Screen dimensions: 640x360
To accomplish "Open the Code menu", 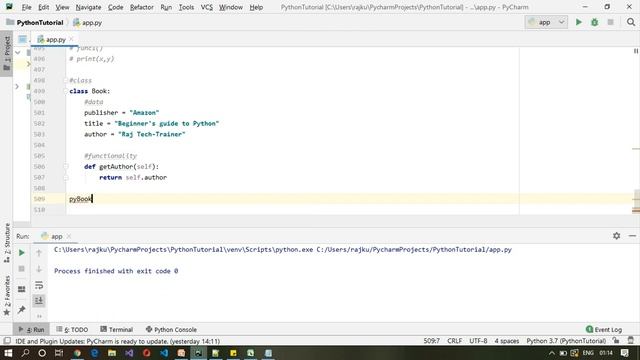I will click(x=116, y=7).
